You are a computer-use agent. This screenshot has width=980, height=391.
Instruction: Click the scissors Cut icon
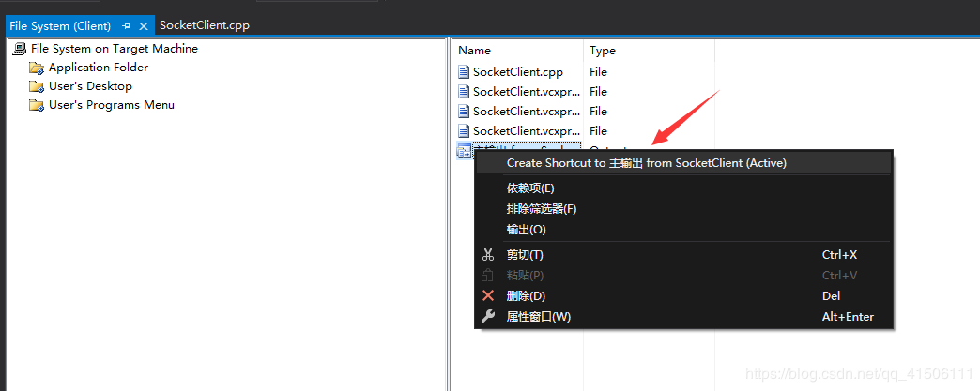487,254
